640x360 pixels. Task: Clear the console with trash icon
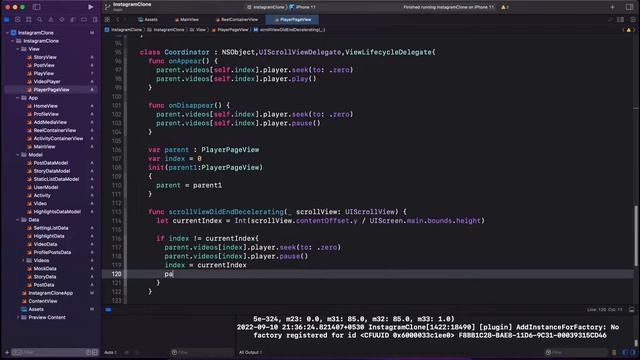pyautogui.click(x=614, y=352)
